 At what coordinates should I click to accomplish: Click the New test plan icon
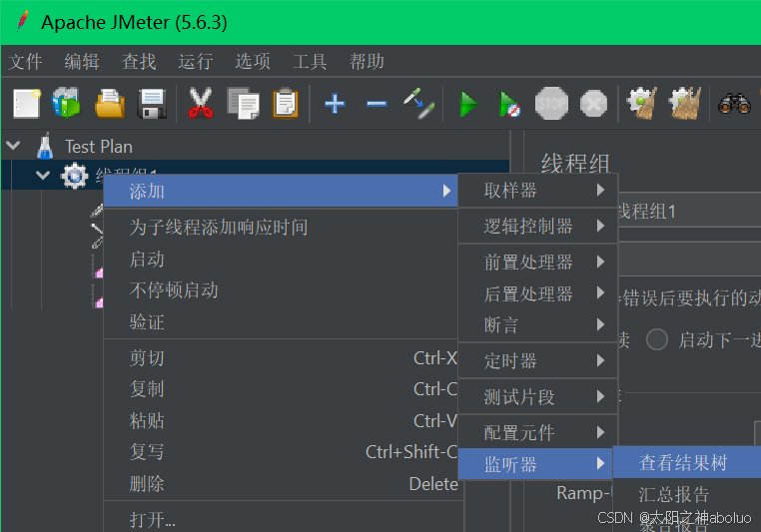pyautogui.click(x=26, y=103)
